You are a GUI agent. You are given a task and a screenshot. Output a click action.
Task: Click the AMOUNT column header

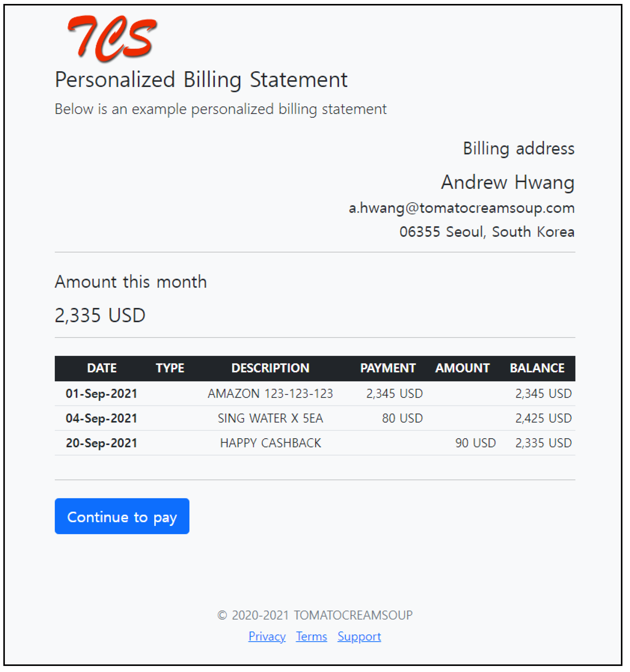[x=462, y=368]
